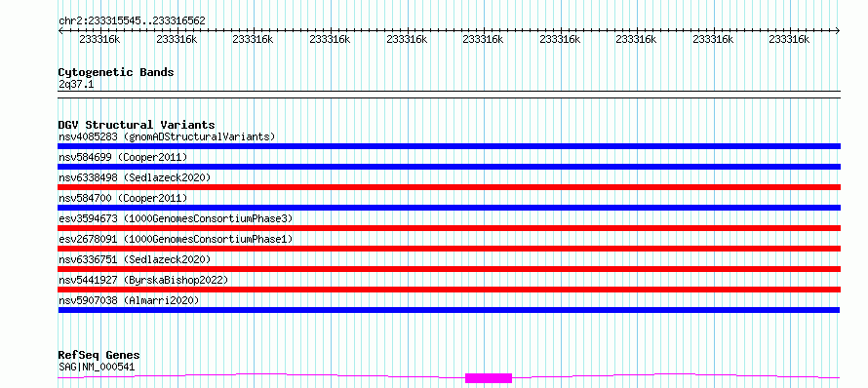Open esv3594673 (1000GenomesConsortiumPhase3) label
868x388 pixels.
pos(176,218)
